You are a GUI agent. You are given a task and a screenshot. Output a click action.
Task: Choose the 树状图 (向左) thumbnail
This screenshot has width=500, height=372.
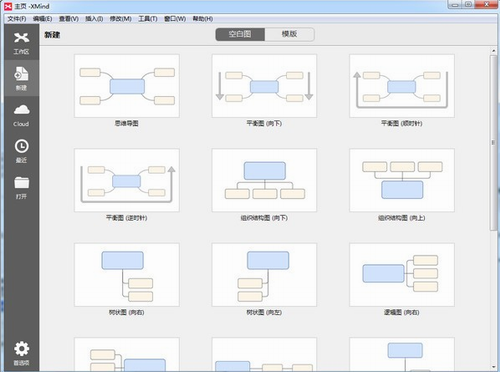(264, 275)
